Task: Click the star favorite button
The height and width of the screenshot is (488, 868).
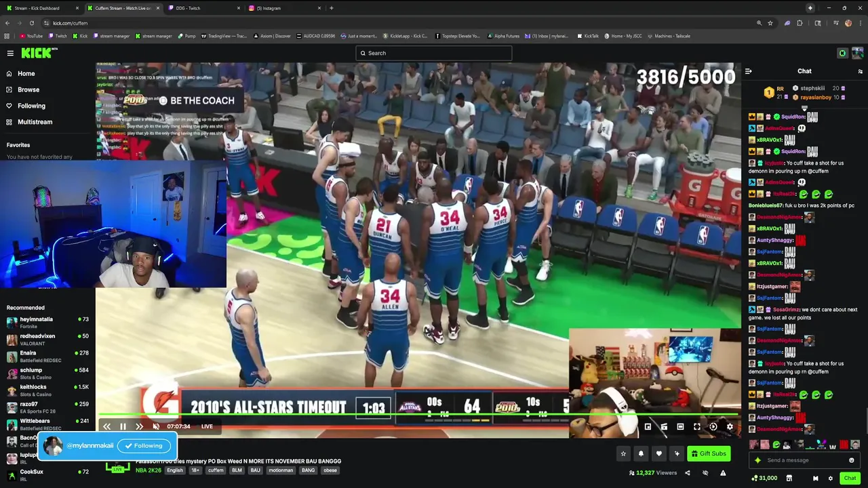Action: pos(623,453)
